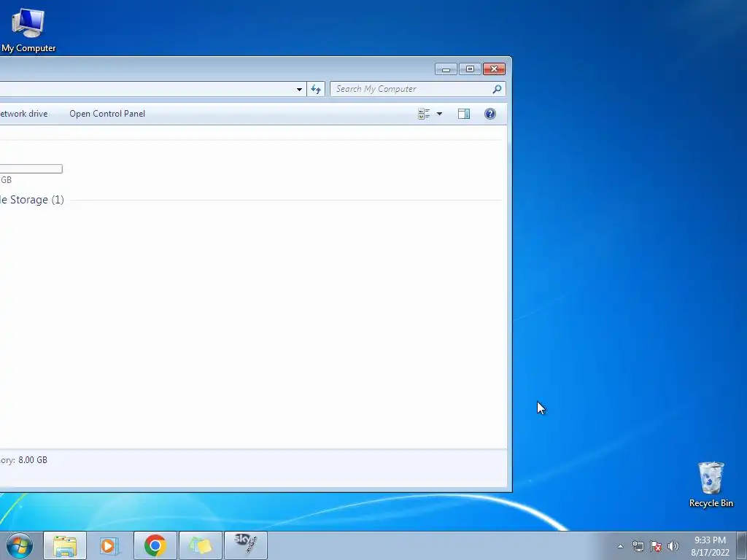The height and width of the screenshot is (560, 747).
Task: Focus the Search My Computer field
Action: [417, 89]
